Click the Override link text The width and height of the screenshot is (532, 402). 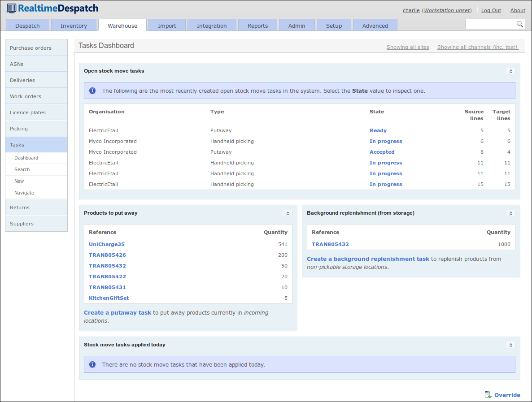point(507,395)
